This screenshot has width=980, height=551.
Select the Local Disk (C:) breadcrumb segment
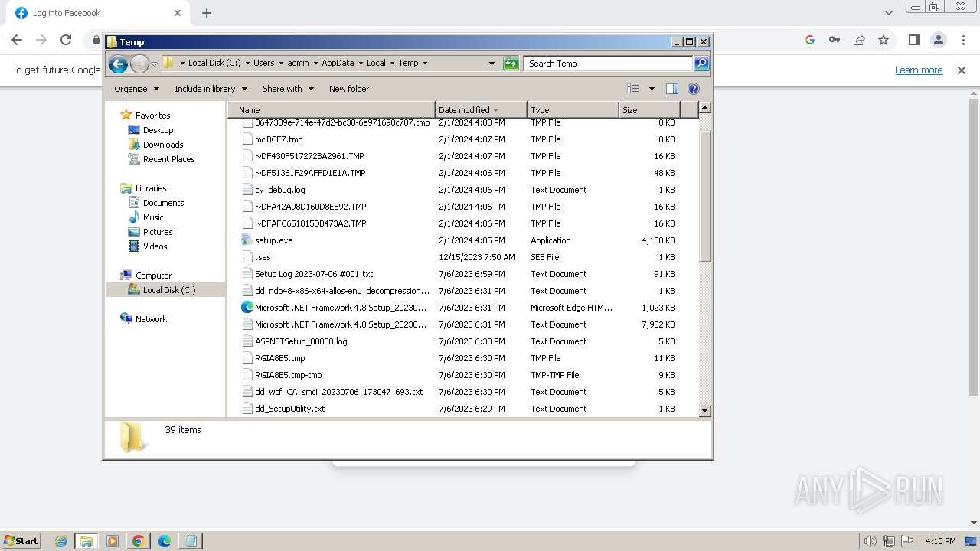[214, 64]
